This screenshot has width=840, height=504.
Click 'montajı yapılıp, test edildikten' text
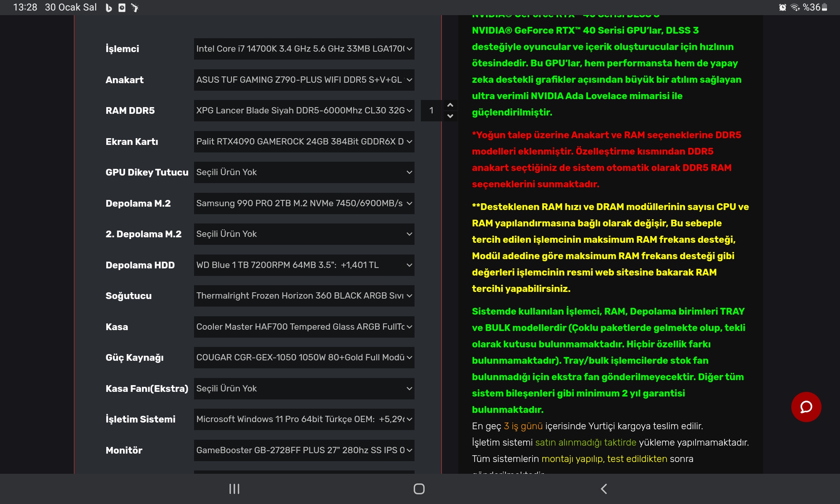[604, 459]
